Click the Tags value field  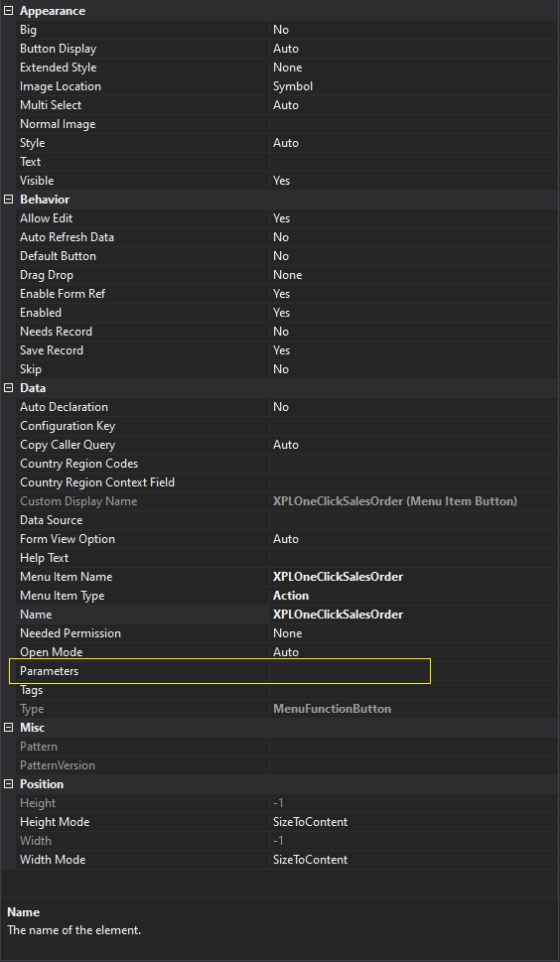[x=413, y=690]
